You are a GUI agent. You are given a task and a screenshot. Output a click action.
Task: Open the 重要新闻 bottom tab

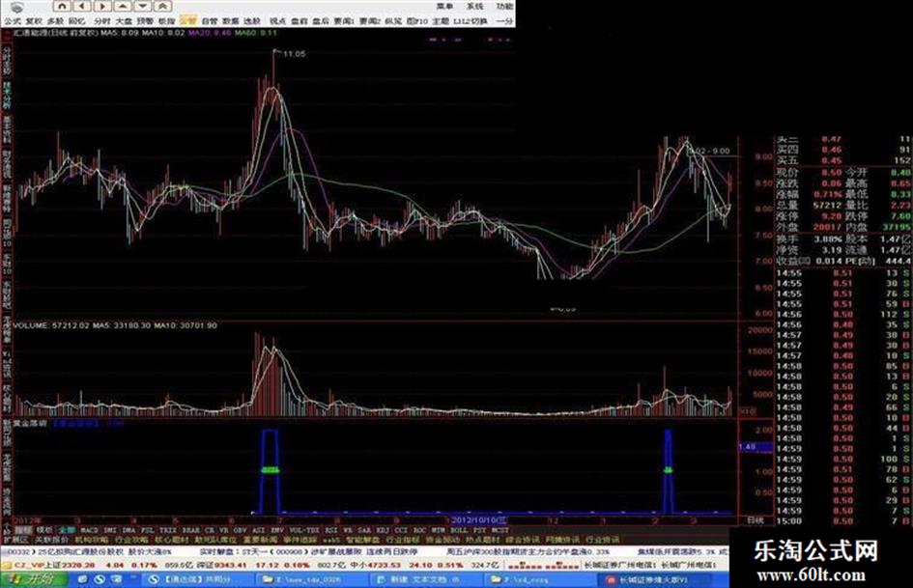coord(260,540)
